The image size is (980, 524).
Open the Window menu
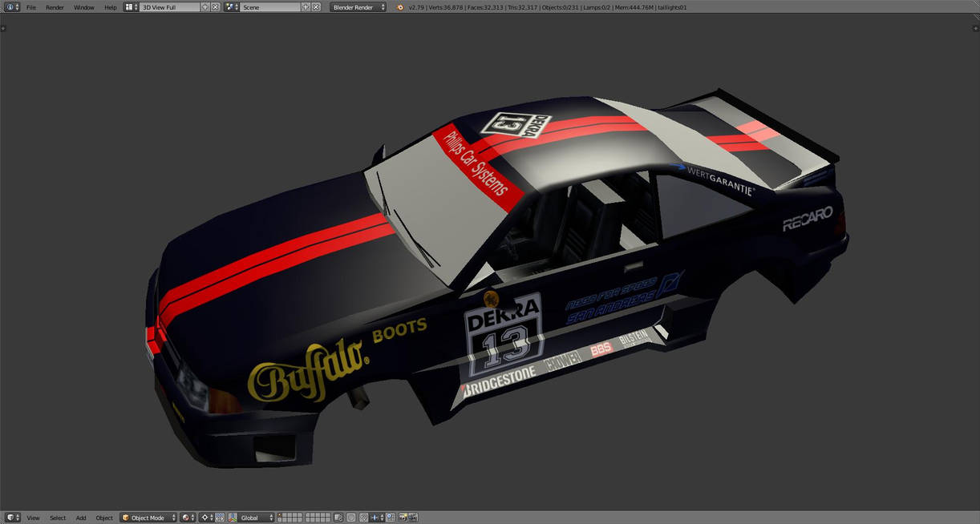(x=84, y=7)
